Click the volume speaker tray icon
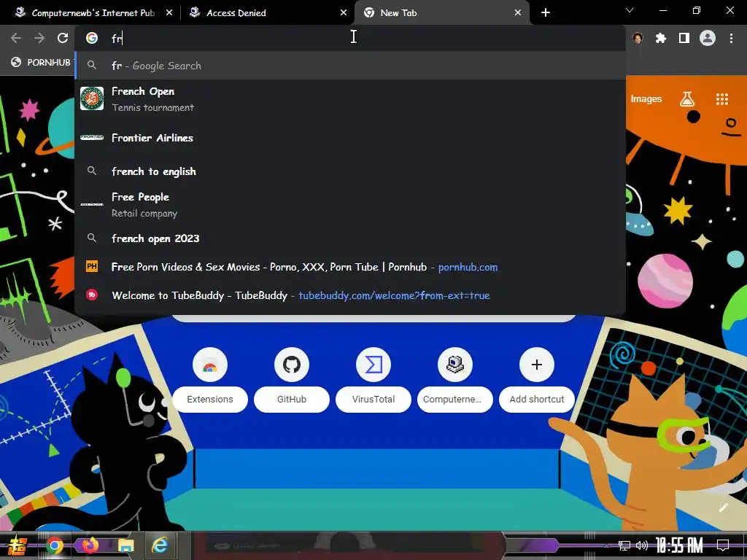 pyautogui.click(x=642, y=545)
